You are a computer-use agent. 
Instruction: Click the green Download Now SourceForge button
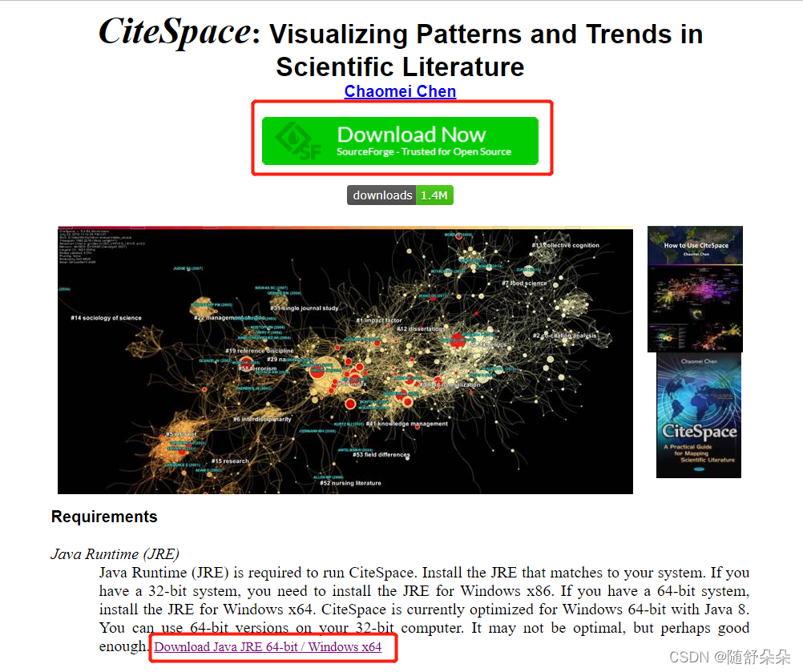coord(400,141)
